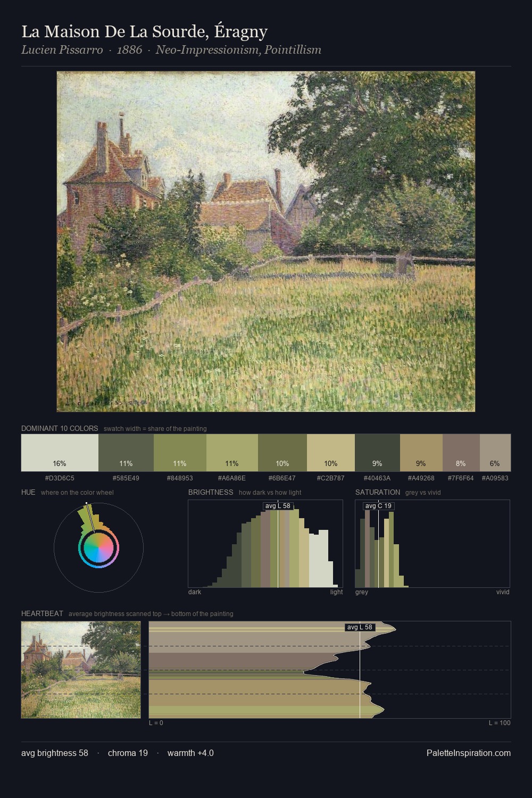Choose the #40463A dark swatch
This screenshot has width=532, height=798.
point(377,453)
